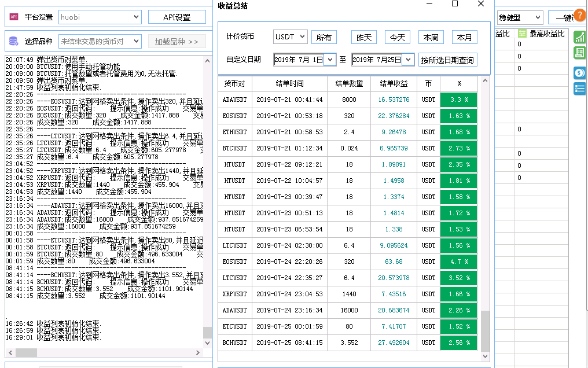Image resolution: width=588 pixels, height=368 pixels.
Task: Click the green 4.7 % cell
Action: tap(459, 262)
